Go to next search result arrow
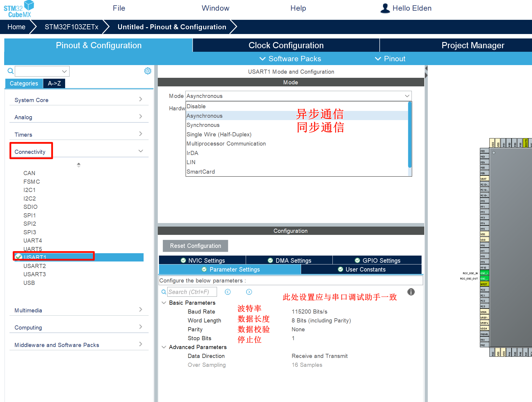 [249, 292]
